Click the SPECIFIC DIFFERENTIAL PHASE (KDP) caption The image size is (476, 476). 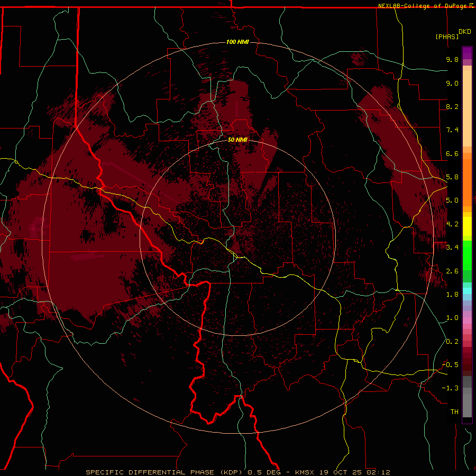pos(164,472)
